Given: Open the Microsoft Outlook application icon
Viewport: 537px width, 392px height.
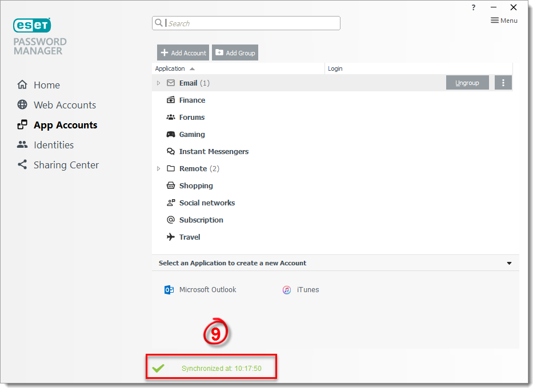Looking at the screenshot, I should tap(169, 289).
